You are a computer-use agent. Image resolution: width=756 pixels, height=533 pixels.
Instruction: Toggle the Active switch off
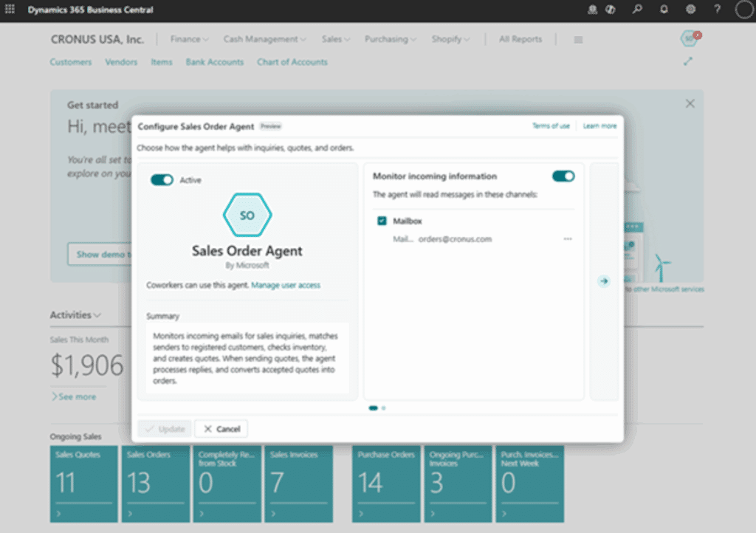(162, 179)
